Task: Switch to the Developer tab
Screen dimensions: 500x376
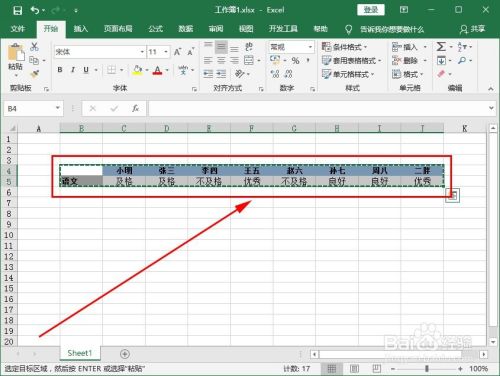Action: click(x=283, y=29)
